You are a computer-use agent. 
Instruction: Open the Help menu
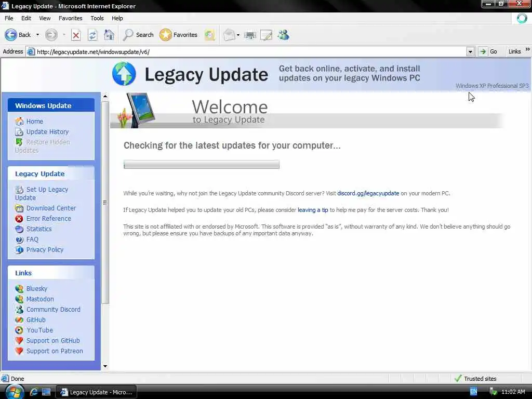pos(117,18)
